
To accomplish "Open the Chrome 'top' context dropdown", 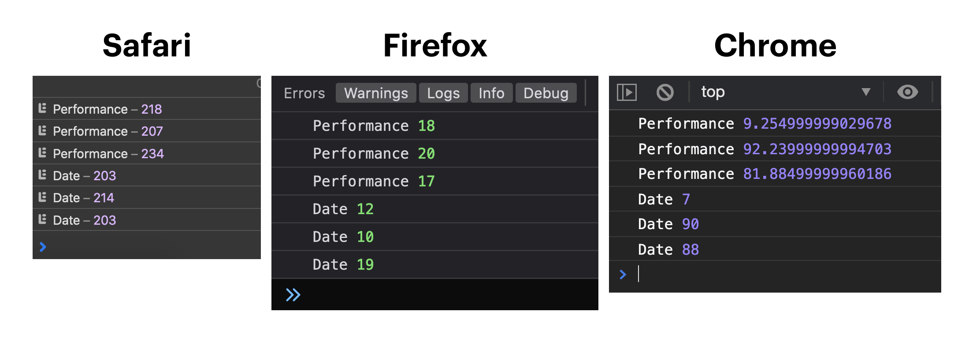I will 784,92.
